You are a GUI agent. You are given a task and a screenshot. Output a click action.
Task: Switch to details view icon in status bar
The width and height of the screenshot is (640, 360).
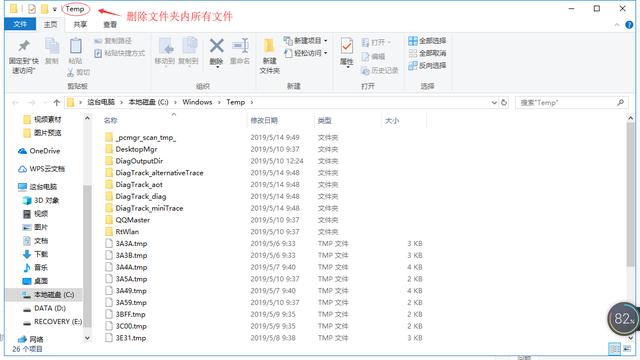tap(614, 349)
